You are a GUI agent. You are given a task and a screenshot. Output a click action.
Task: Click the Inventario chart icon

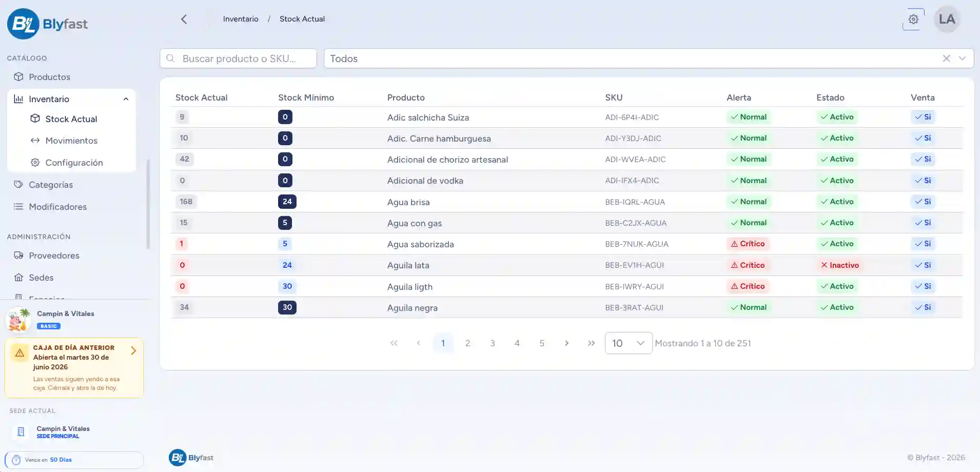(x=18, y=99)
